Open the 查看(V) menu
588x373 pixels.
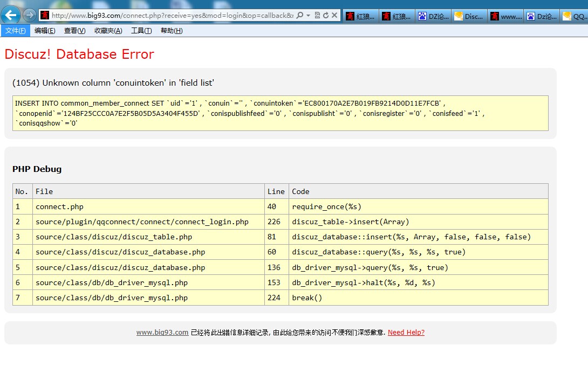click(x=74, y=31)
